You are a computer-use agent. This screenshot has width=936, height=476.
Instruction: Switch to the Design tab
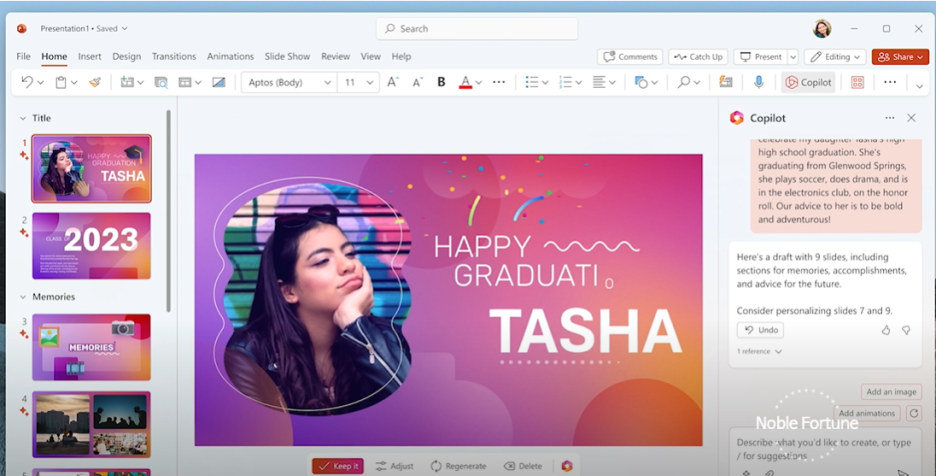point(127,56)
